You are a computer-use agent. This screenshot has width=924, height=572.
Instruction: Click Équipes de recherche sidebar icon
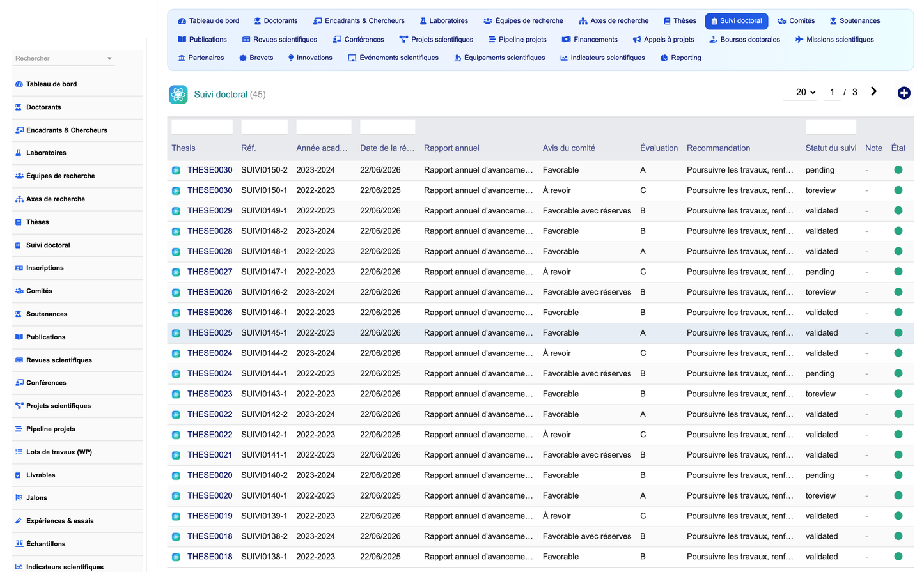[x=19, y=176]
